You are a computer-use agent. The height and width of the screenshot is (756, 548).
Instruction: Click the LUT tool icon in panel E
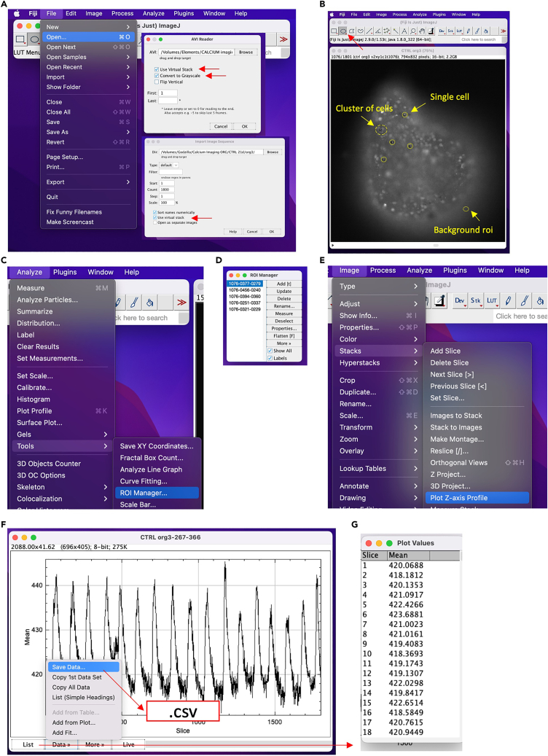coord(492,301)
